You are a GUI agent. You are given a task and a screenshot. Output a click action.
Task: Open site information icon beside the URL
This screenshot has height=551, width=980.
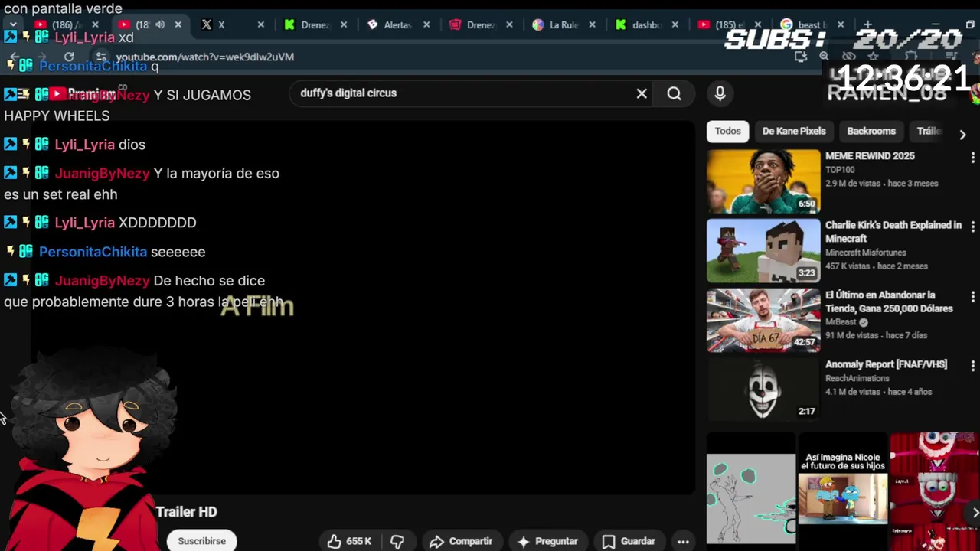101,57
